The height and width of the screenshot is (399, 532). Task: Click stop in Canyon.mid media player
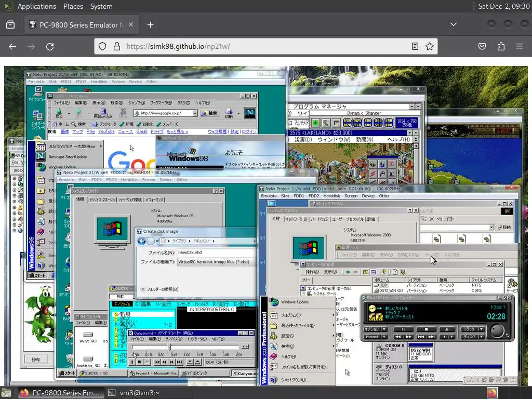click(x=139, y=362)
